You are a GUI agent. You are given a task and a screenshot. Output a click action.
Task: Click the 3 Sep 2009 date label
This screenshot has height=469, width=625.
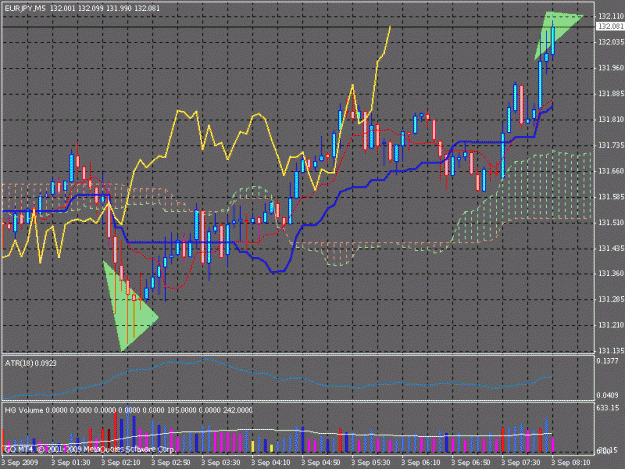coord(20,462)
